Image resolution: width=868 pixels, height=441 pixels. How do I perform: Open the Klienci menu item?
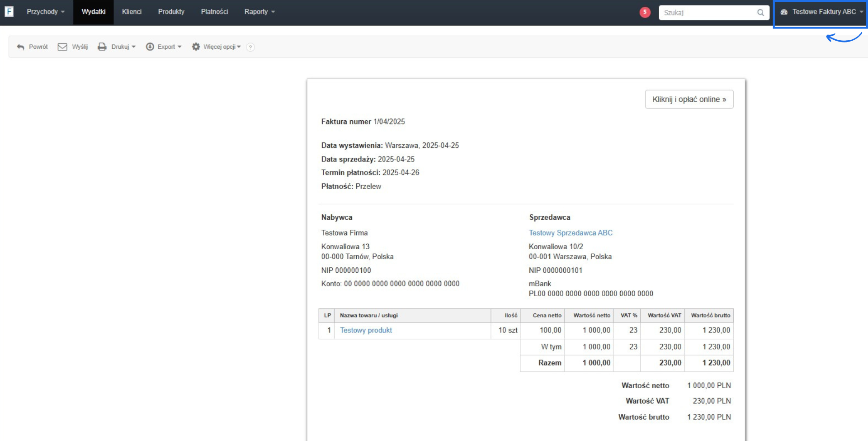pos(132,12)
